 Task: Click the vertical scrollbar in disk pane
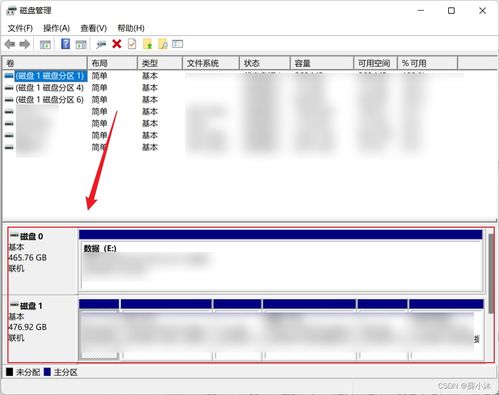click(491, 273)
